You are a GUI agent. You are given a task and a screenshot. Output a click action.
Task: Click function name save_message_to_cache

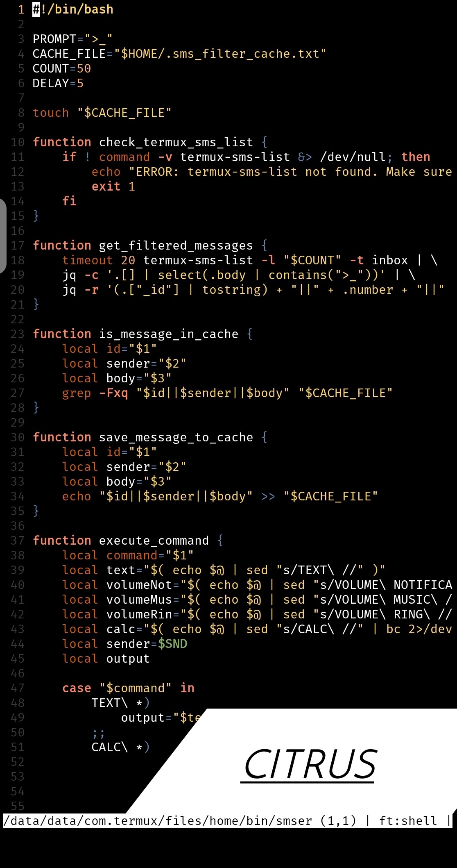176,437
